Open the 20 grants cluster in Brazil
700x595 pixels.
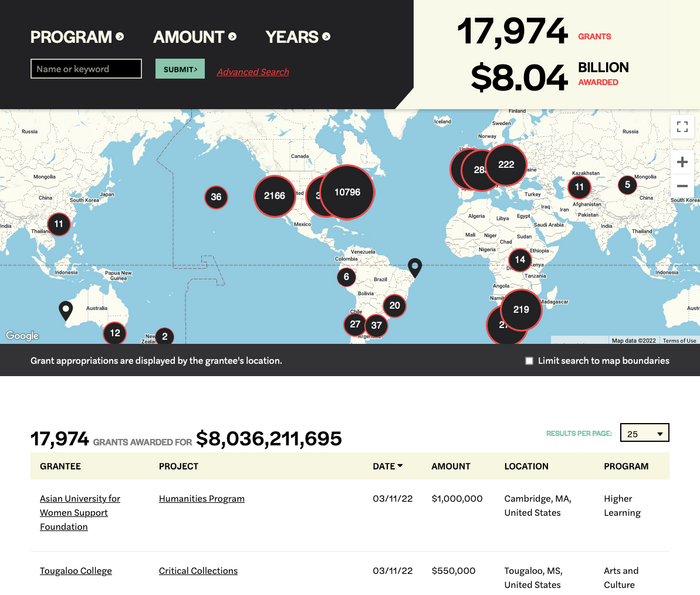395,306
